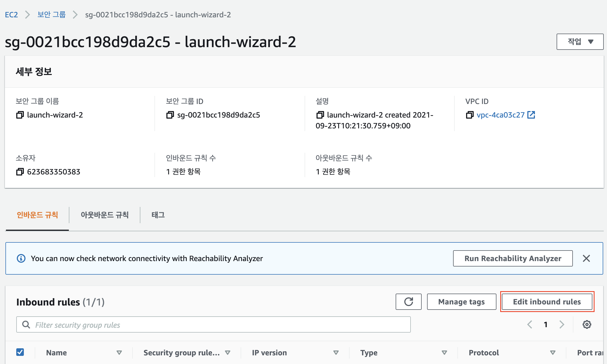Switch to 태그 tab
The image size is (607, 364).
pyautogui.click(x=158, y=215)
